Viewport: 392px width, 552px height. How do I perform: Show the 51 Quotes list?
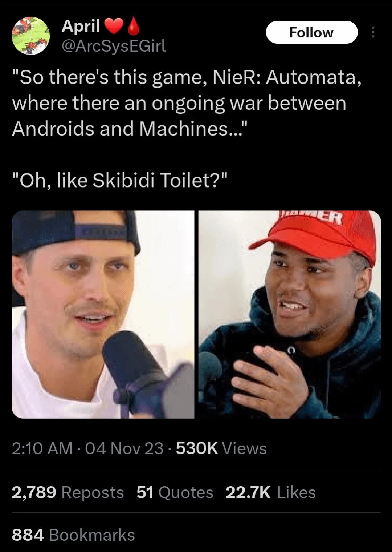175,492
